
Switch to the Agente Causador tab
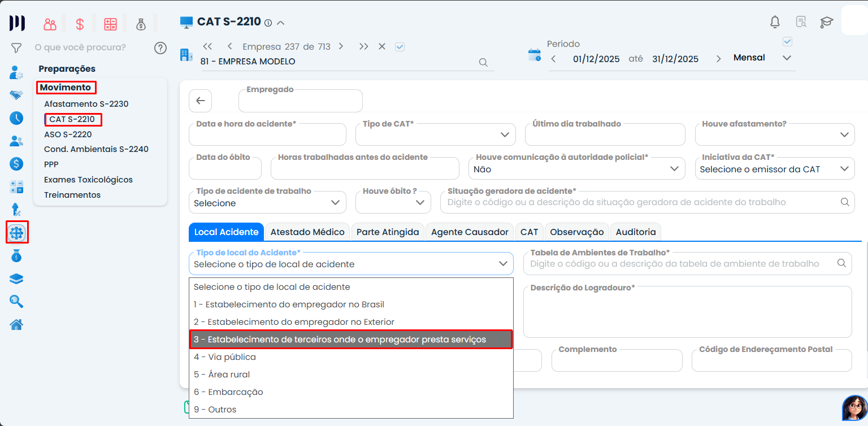pyautogui.click(x=470, y=232)
